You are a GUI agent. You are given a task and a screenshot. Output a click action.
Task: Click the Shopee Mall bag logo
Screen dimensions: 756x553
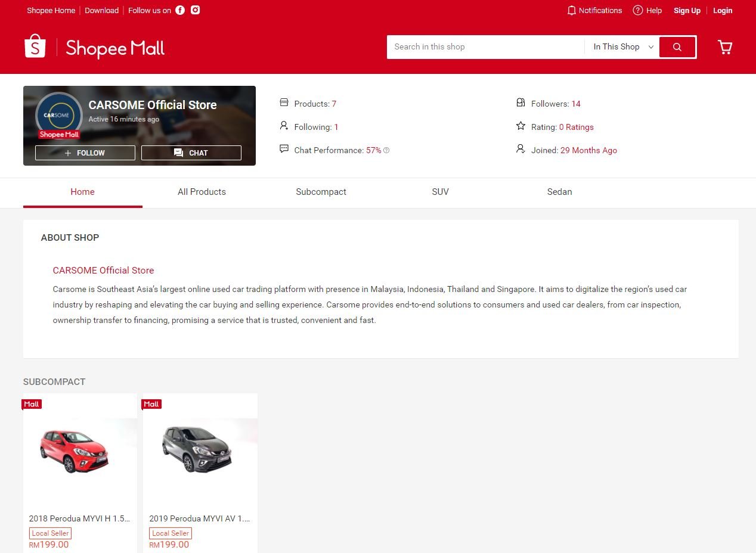coord(35,46)
